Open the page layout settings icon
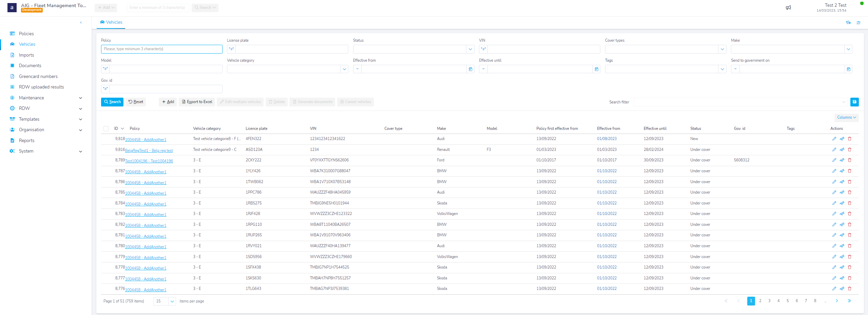Screen dimensions: 868x315 tap(848, 22)
